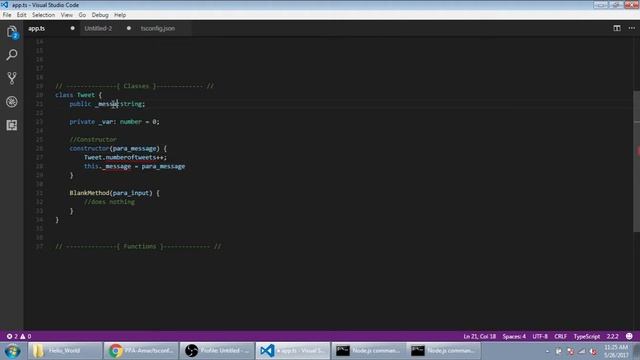Click 'numberoftweets' with red underline
This screenshot has width=640, height=360.
click(131, 157)
